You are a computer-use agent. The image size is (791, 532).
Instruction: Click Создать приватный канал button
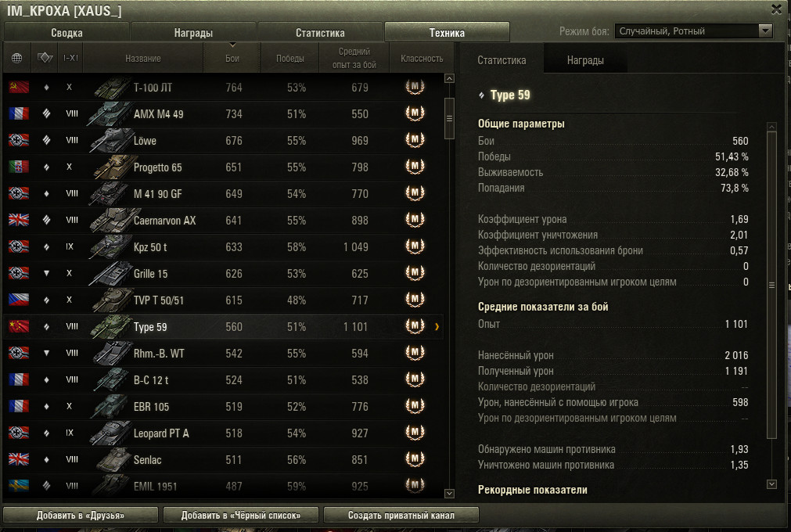coord(401,516)
